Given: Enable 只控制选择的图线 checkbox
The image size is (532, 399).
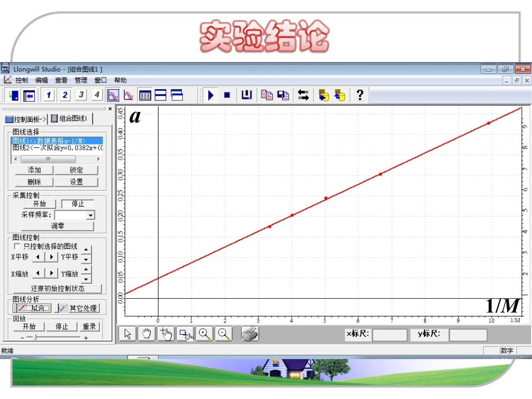Looking at the screenshot, I should point(17,246).
